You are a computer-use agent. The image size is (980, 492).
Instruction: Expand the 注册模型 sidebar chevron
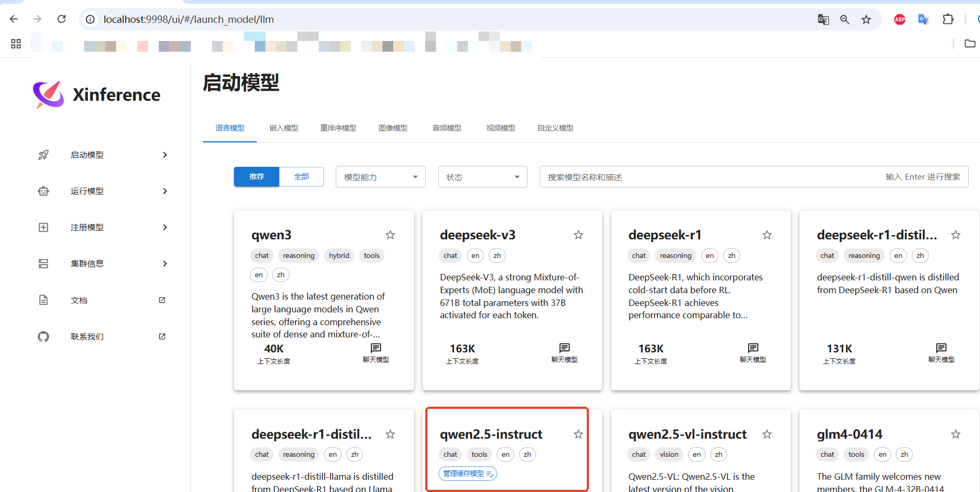coord(165,228)
